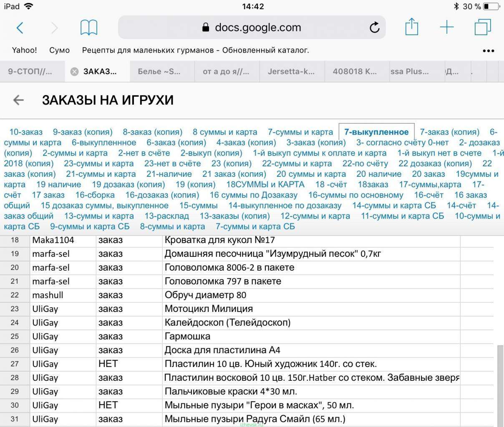Open the 20 заказ sheet
Image resolution: width=504 pixels, height=427 pixels.
428,174
